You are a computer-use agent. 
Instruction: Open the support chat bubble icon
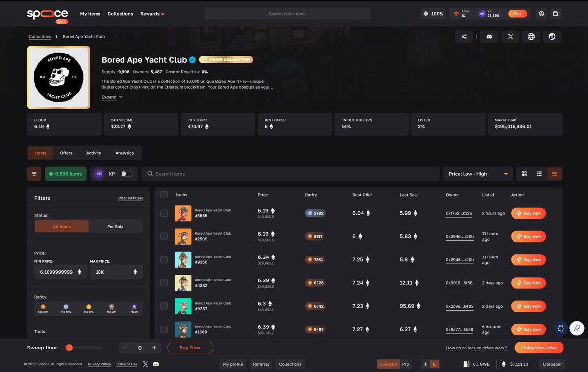click(x=577, y=328)
